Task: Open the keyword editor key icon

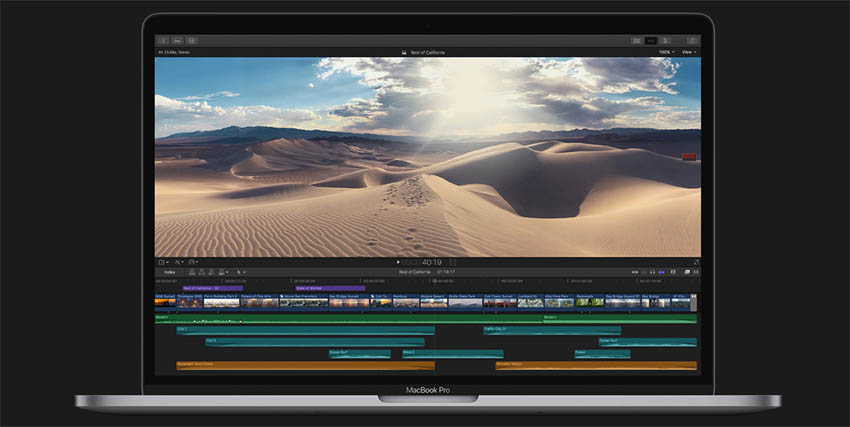Action: [x=177, y=41]
